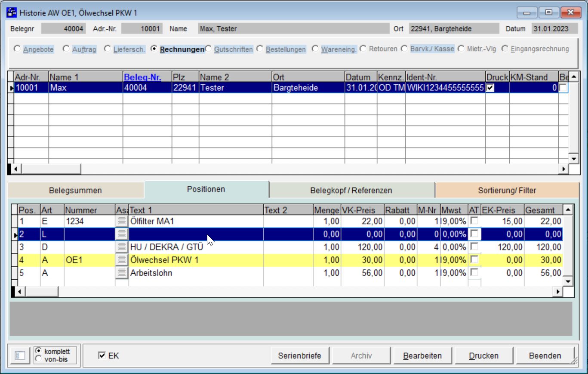Sort by the Beleg-Nr. column header
This screenshot has height=374, width=588.
tap(147, 77)
